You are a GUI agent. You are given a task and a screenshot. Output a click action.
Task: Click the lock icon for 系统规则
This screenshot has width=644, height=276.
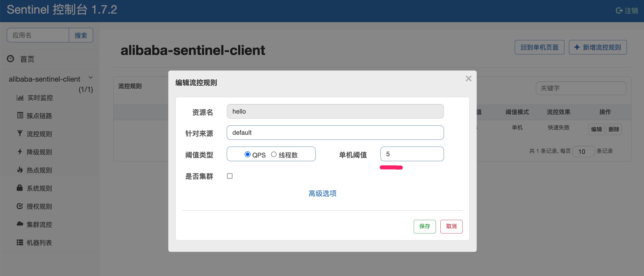[20, 188]
